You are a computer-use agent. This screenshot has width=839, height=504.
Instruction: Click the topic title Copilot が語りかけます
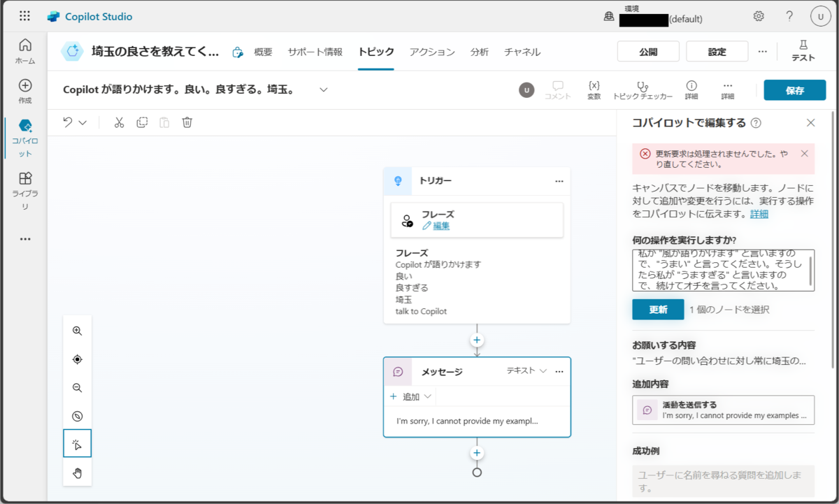[178, 89]
